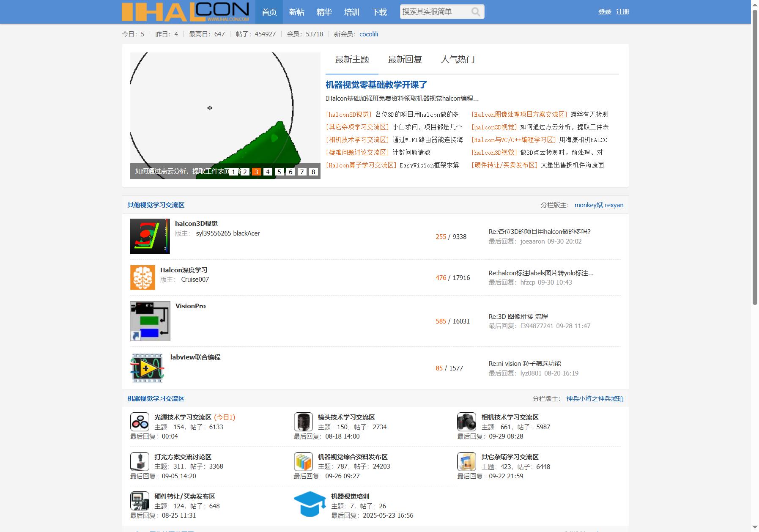
Task: Click the 镜头技术学习交流区 lens icon
Action: click(x=303, y=422)
